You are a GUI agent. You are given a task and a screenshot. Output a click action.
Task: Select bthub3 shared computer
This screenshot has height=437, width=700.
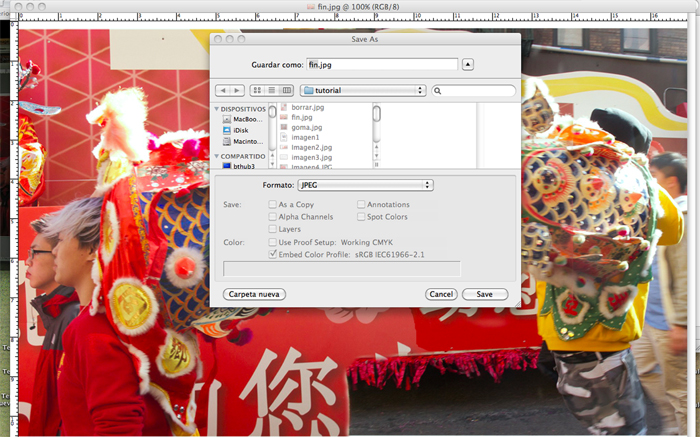(244, 166)
